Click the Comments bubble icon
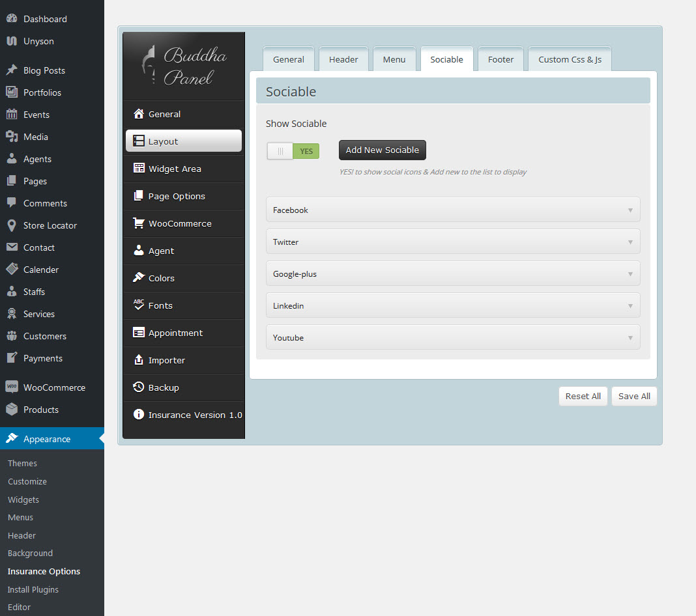This screenshot has height=616, width=696. point(12,203)
